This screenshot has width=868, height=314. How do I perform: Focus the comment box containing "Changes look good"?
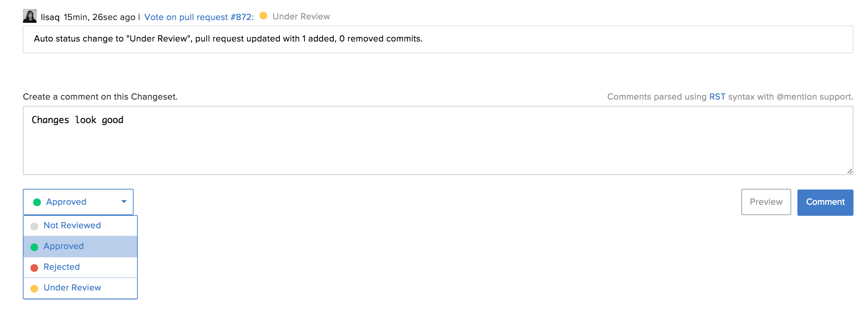(438, 140)
